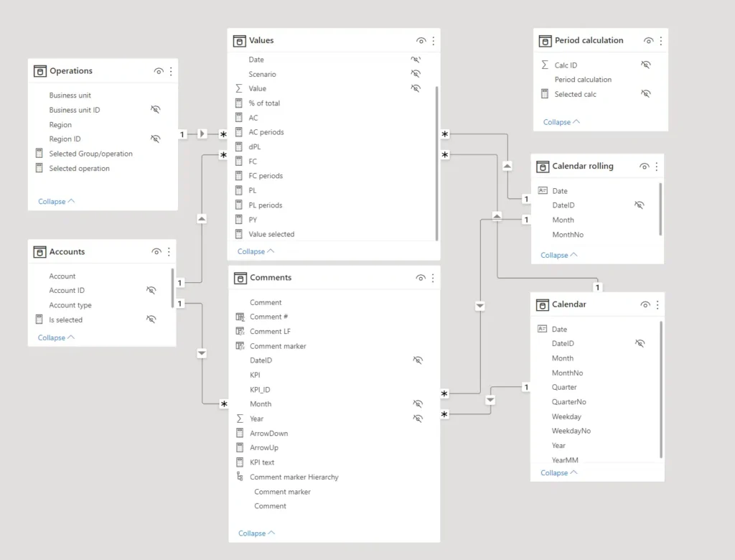Open more options for Values table

[x=433, y=41]
